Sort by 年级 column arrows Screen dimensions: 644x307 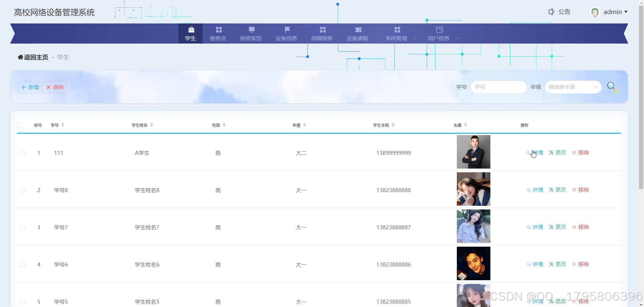(305, 125)
